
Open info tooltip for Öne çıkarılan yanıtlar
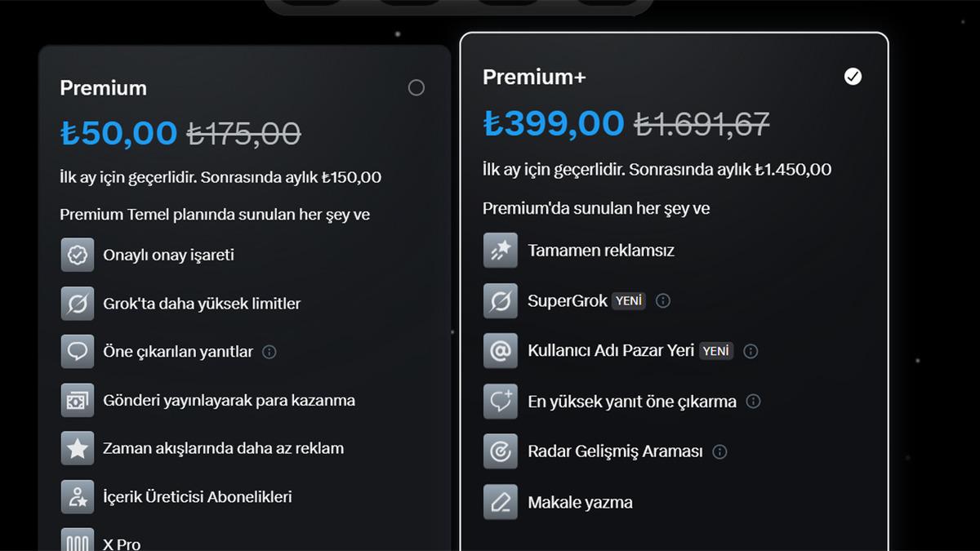[x=269, y=352]
